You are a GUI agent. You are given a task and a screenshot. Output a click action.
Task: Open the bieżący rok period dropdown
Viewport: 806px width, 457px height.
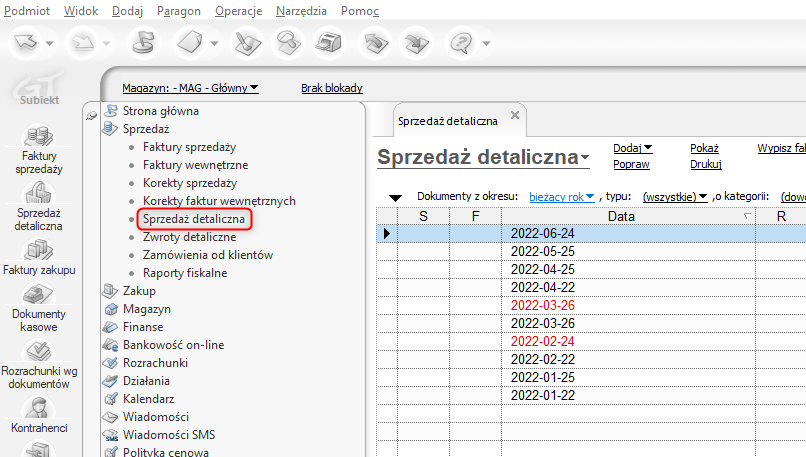coord(561,197)
